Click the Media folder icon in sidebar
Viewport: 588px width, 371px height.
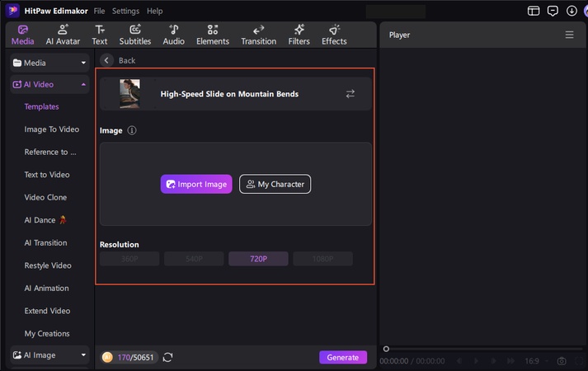click(x=17, y=63)
